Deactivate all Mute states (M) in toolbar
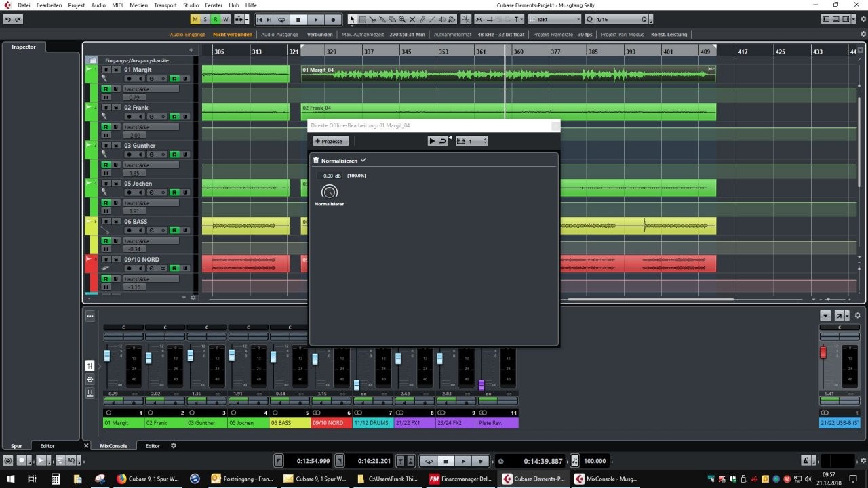The image size is (868, 488). 195,20
